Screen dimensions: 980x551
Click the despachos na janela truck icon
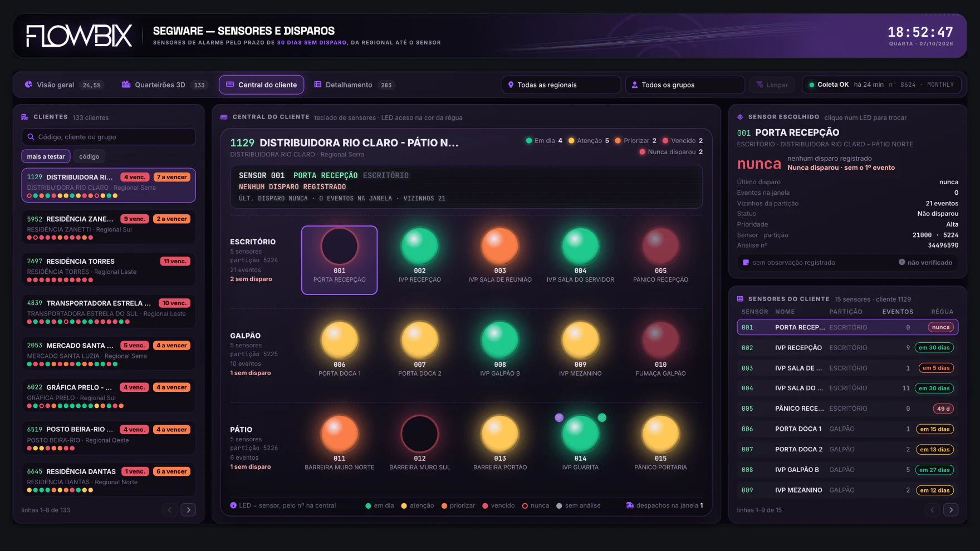click(x=630, y=505)
